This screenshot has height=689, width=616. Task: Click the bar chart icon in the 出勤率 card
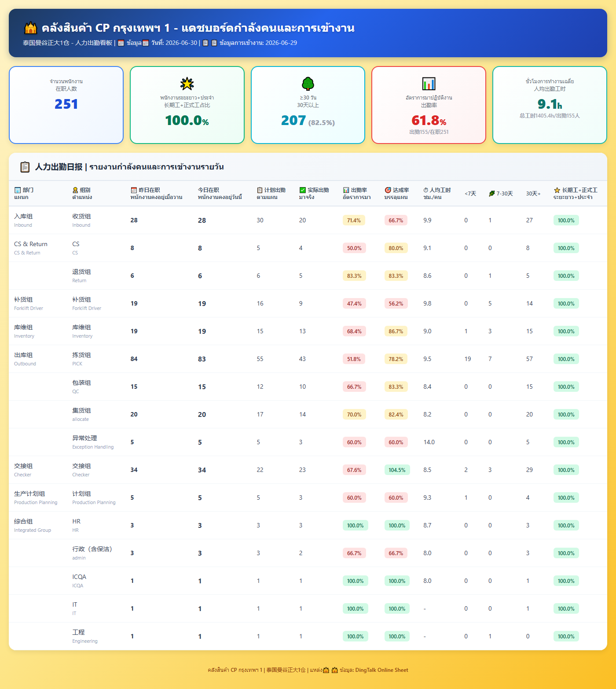tap(429, 84)
